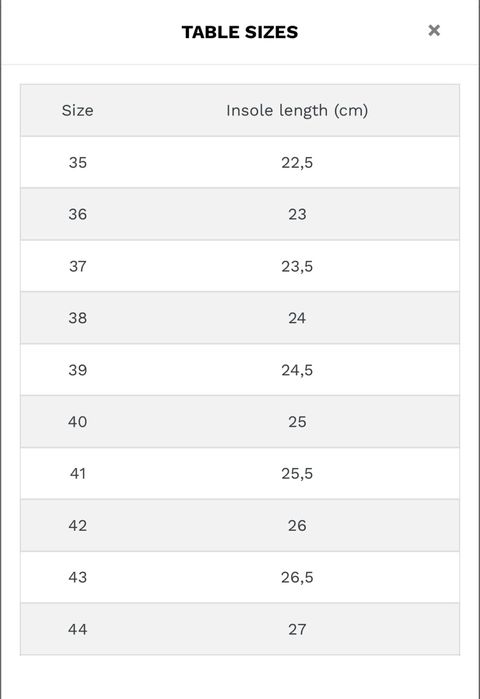Viewport: 480px width, 699px height.
Task: Choose size 37 in the table
Action: pos(78,266)
